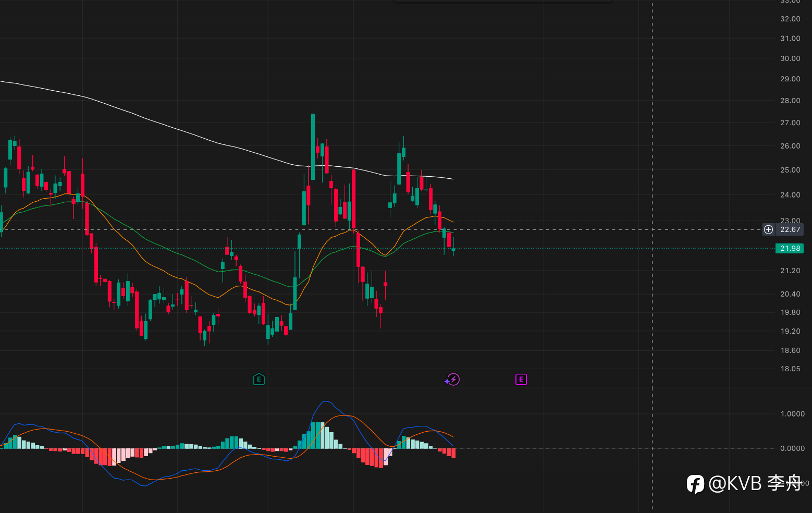Click the 18.60 price axis label
This screenshot has height=513, width=812.
790,350
